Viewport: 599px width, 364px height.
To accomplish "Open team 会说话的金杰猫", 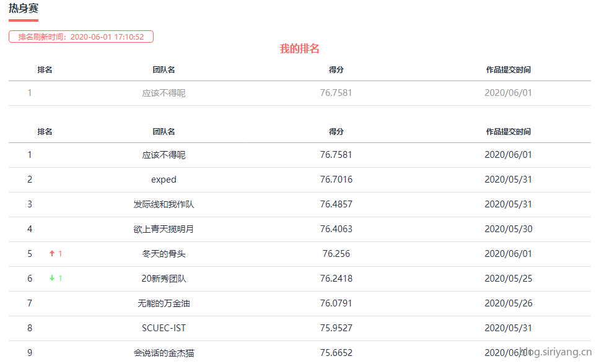I will click(x=164, y=353).
